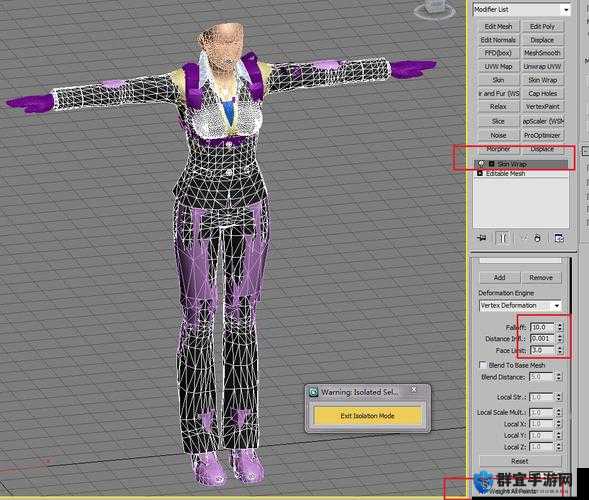Click Remove Modifier trash icon
The height and width of the screenshot is (500, 589).
tap(538, 238)
